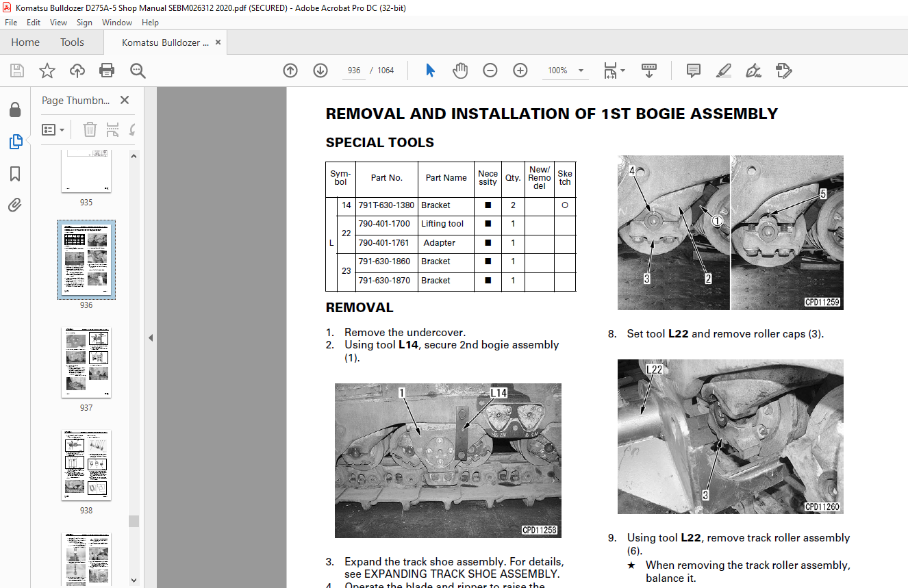Viewport: 908px width, 588px height.
Task: Select the highlight pen tool
Action: 723,71
